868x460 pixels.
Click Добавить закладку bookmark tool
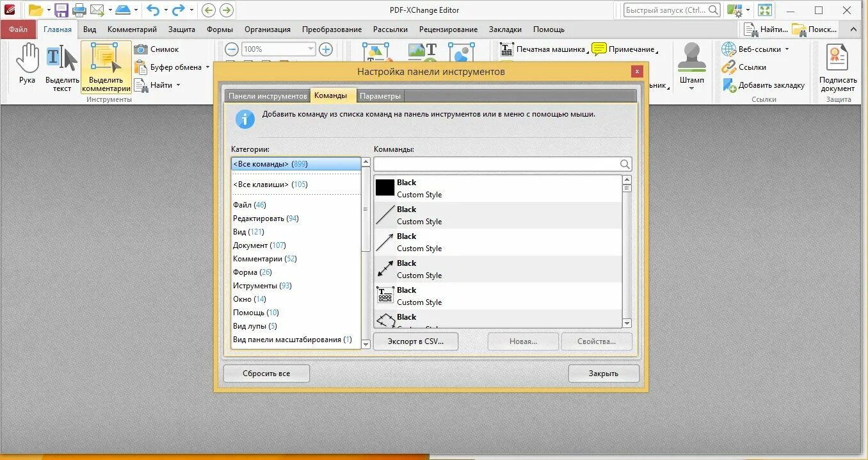click(764, 85)
